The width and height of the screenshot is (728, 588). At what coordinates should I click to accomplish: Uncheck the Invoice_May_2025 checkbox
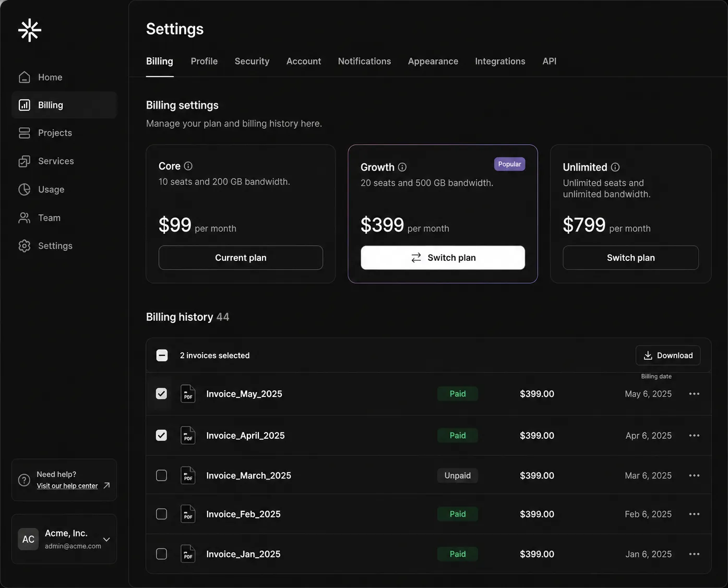coord(162,394)
